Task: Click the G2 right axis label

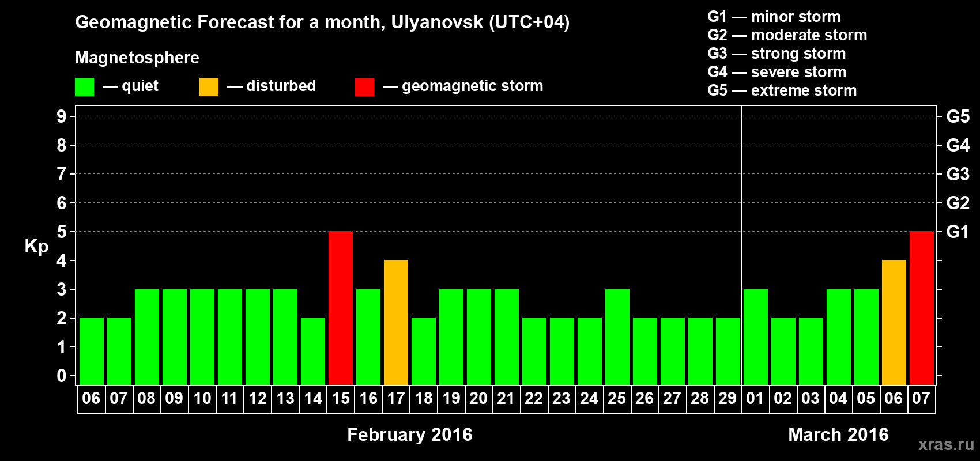Action: [x=958, y=203]
